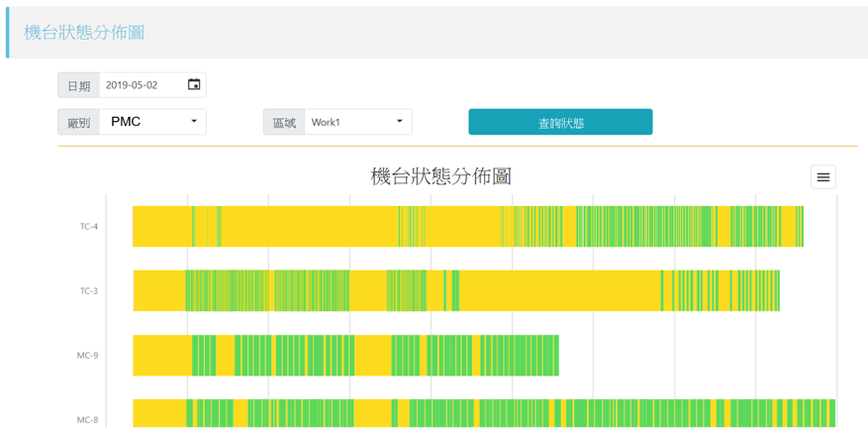Click the chart title 機台狀態分佈圖
This screenshot has width=868, height=433.
(440, 176)
